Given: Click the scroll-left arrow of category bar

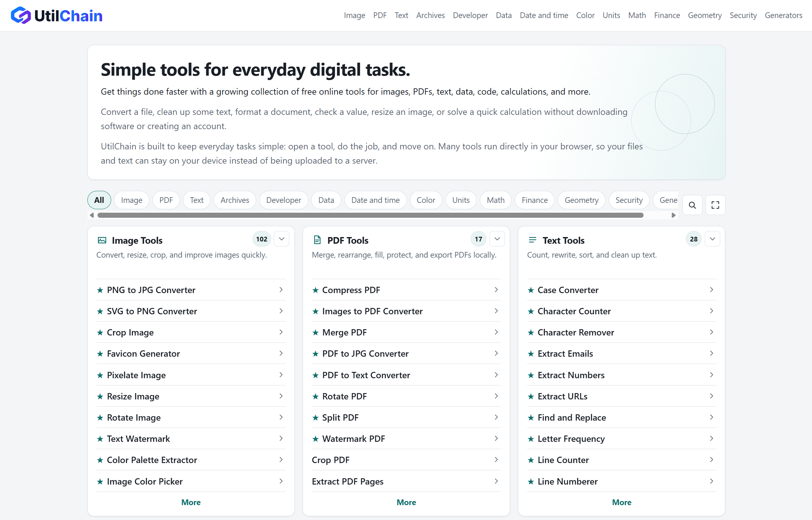Looking at the screenshot, I should (x=91, y=215).
